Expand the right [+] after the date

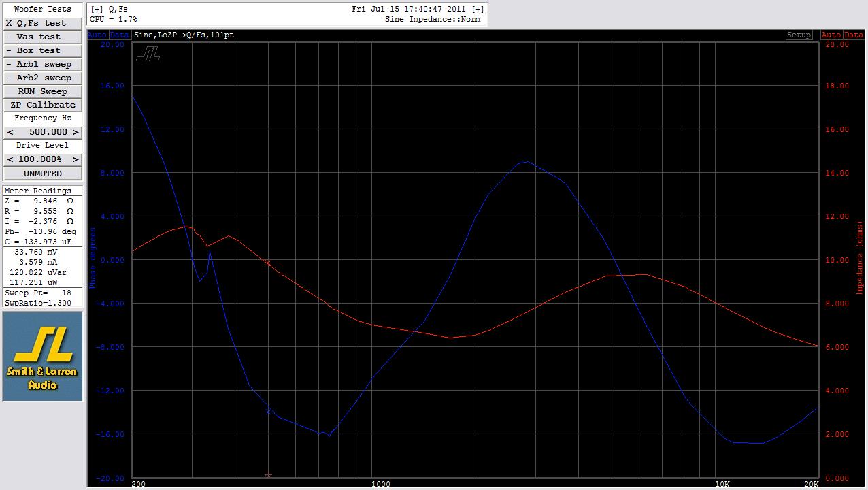click(478, 10)
